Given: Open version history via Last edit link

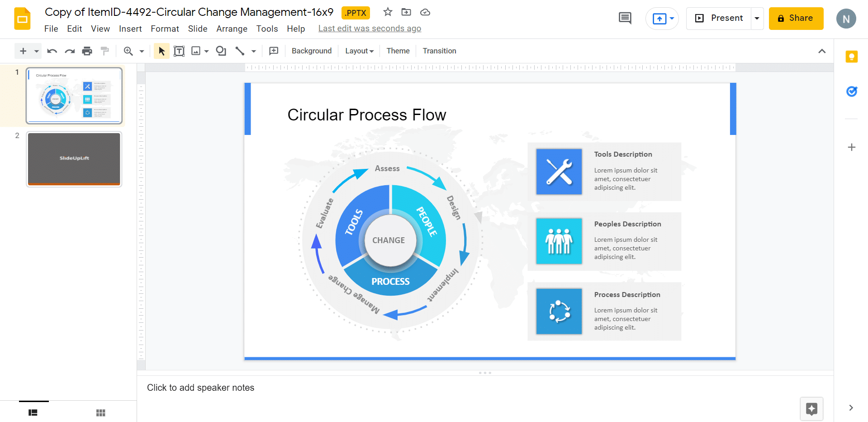Looking at the screenshot, I should [x=370, y=28].
